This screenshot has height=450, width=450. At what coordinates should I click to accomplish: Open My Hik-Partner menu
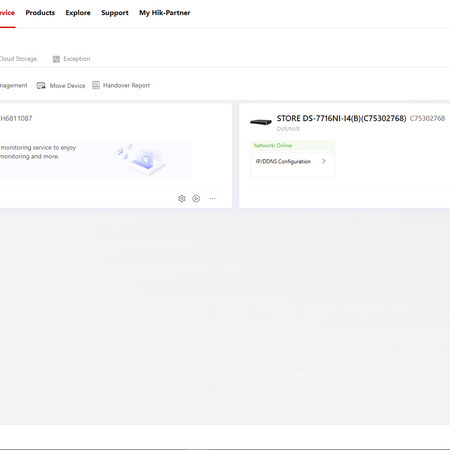[165, 13]
